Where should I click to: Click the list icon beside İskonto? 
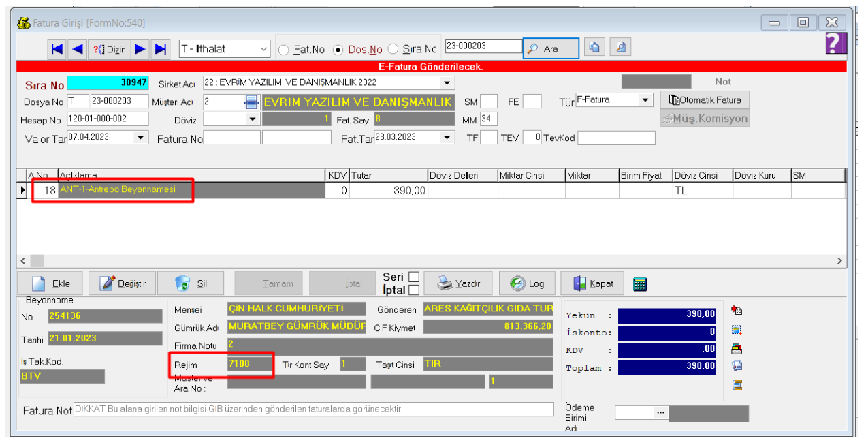[736, 330]
